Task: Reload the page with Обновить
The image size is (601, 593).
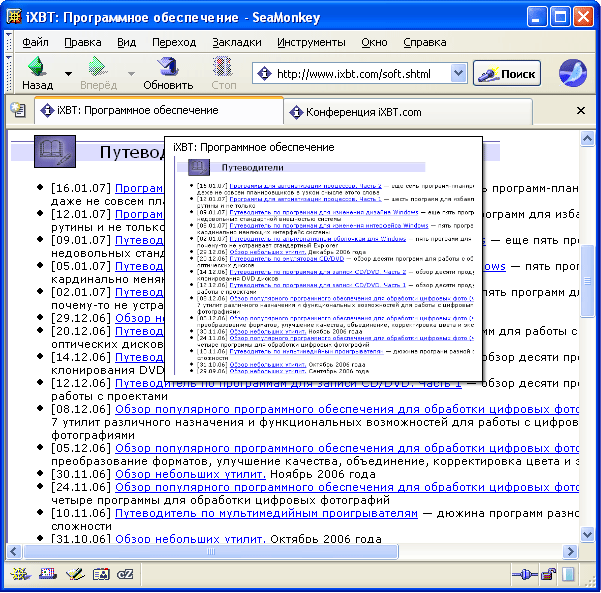Action: pyautogui.click(x=168, y=73)
